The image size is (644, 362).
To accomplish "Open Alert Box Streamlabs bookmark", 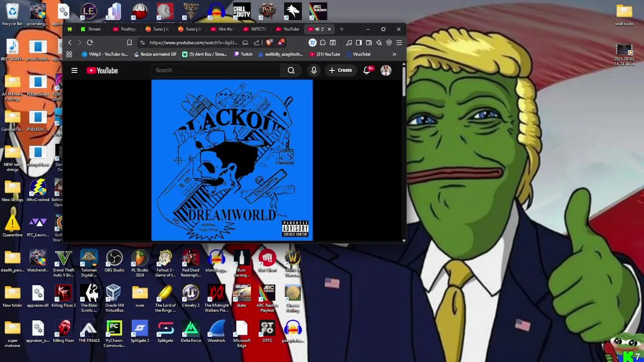I will click(205, 54).
